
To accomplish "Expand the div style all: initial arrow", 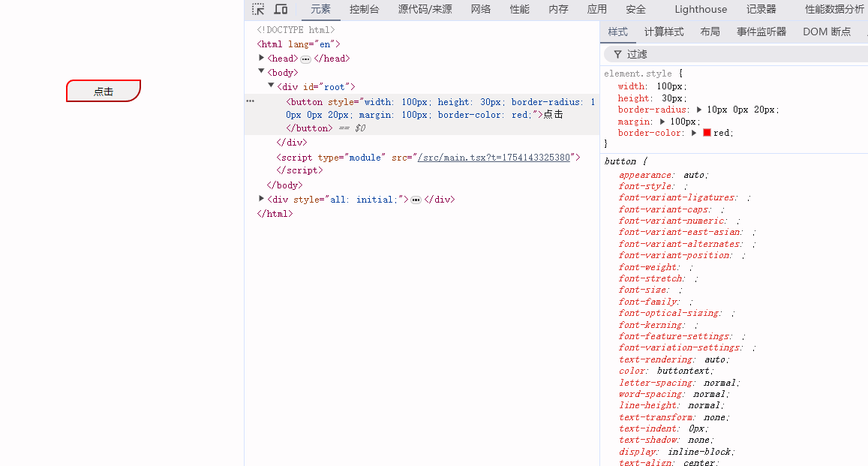I will click(x=261, y=198).
